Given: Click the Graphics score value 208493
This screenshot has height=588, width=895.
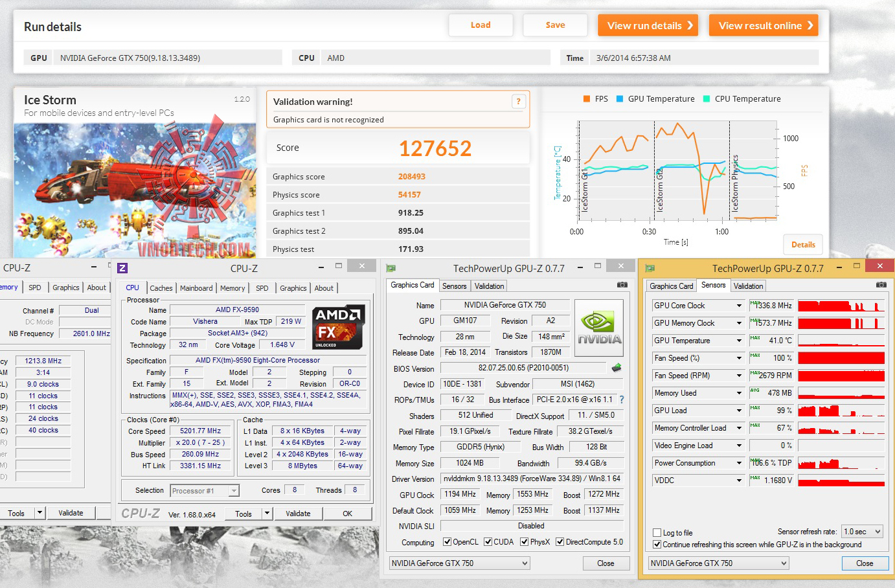Looking at the screenshot, I should pyautogui.click(x=412, y=177).
